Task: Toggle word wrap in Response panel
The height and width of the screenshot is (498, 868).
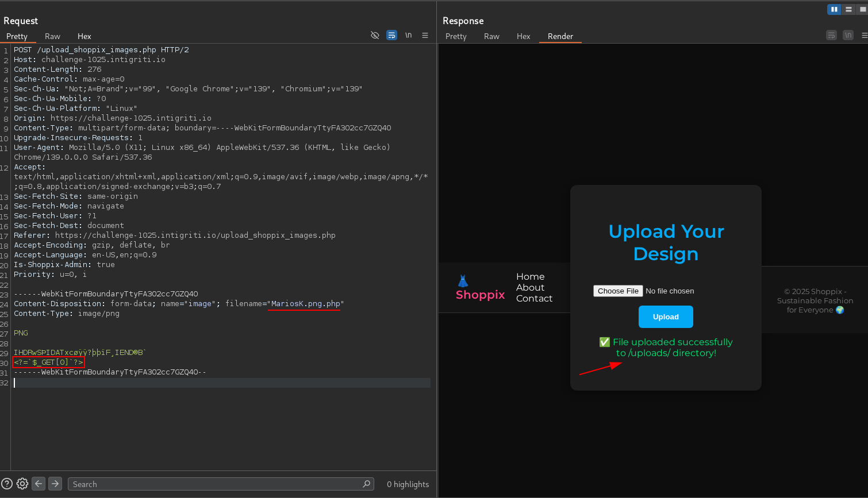Action: coord(831,36)
